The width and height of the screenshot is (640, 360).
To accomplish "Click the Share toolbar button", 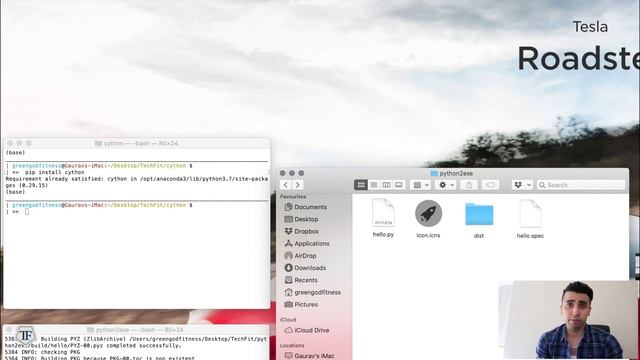I will pos(469,185).
